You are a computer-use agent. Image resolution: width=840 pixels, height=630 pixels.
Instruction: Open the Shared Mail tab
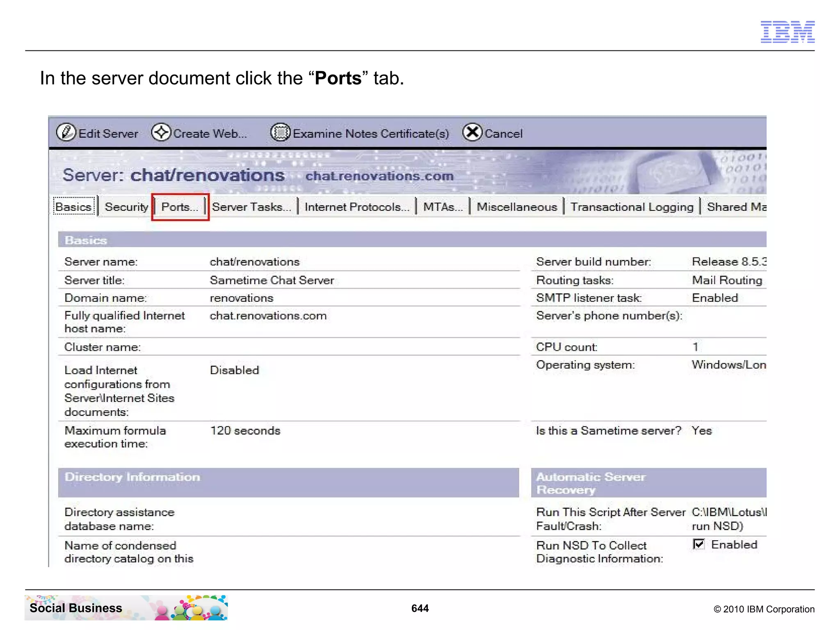click(x=737, y=207)
